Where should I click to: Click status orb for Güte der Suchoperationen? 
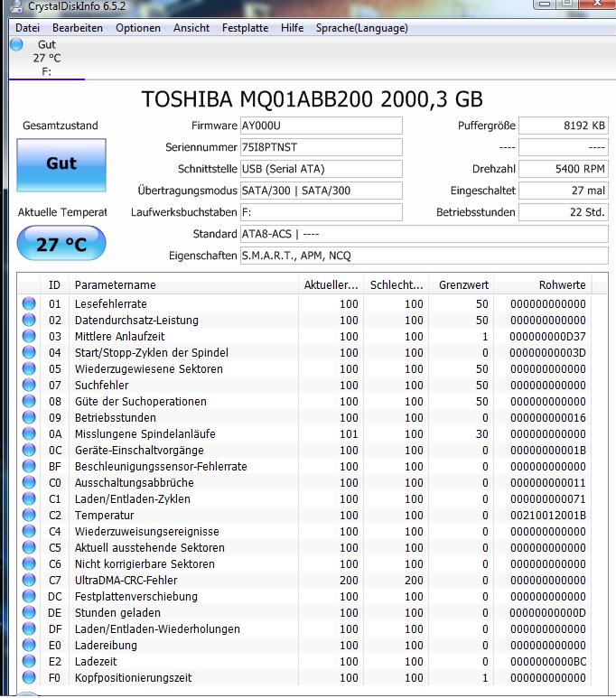[29, 401]
